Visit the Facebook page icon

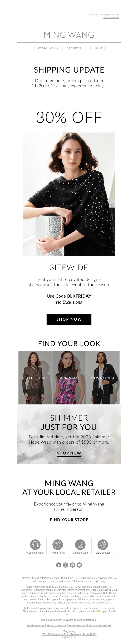pos(58,565)
